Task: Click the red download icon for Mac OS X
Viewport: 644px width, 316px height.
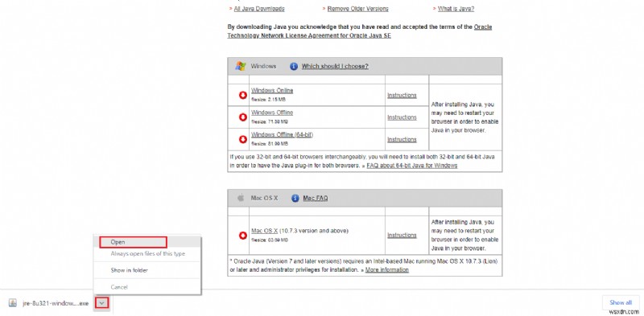Action: point(243,236)
